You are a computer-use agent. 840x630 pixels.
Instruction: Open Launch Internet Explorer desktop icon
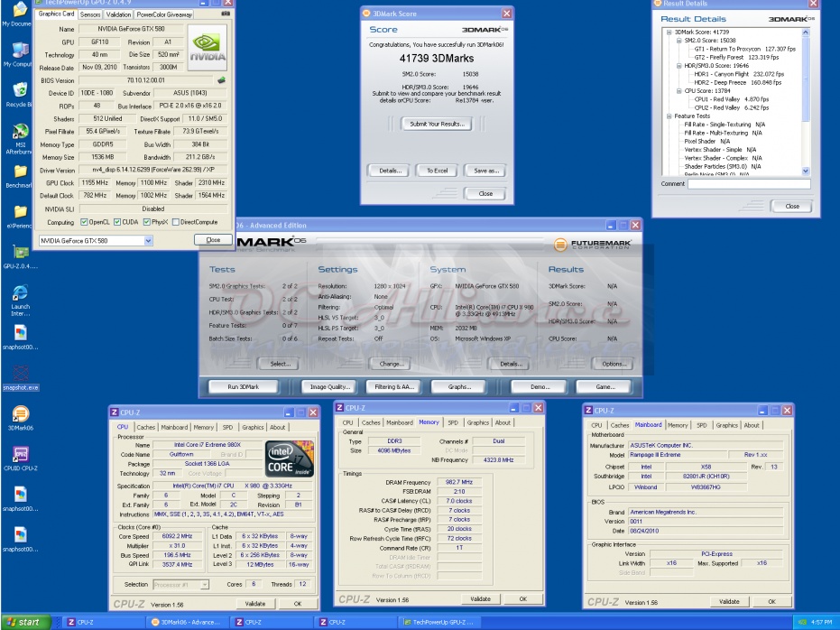20,293
